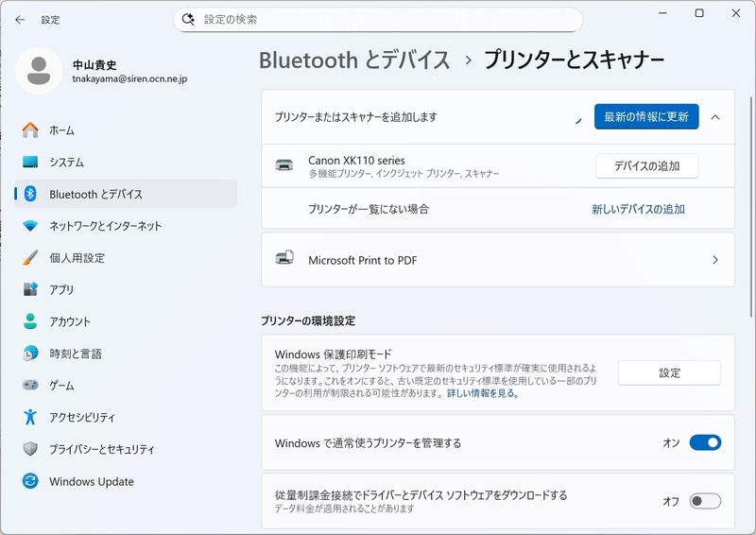Open ゲーム settings page
Image resolution: width=756 pixels, height=535 pixels.
126,385
